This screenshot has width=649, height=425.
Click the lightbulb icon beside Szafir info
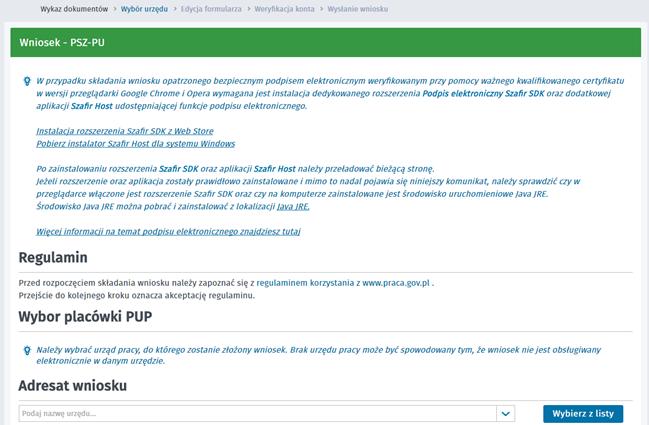[27, 81]
